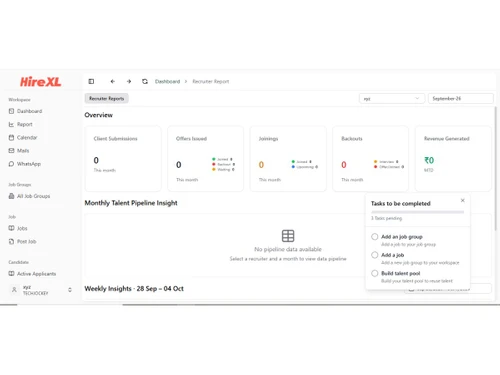Open the September-26 month picker
The width and height of the screenshot is (500, 375).
pyautogui.click(x=460, y=99)
